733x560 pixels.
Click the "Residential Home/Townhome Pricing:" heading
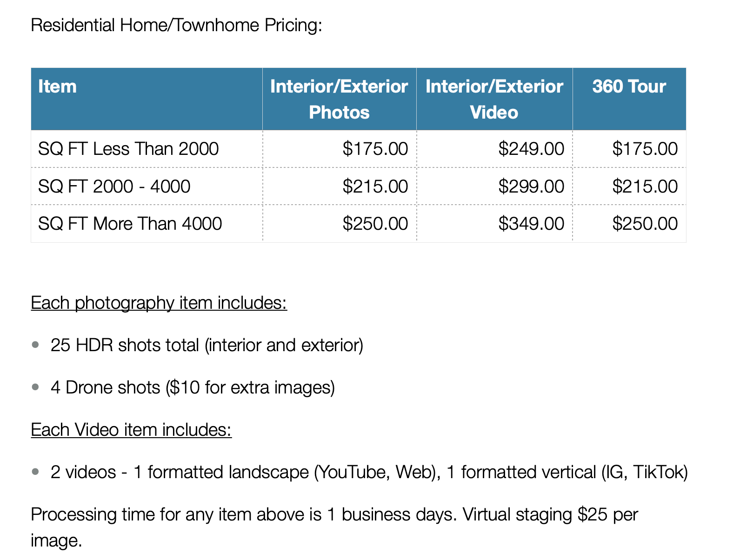(176, 25)
